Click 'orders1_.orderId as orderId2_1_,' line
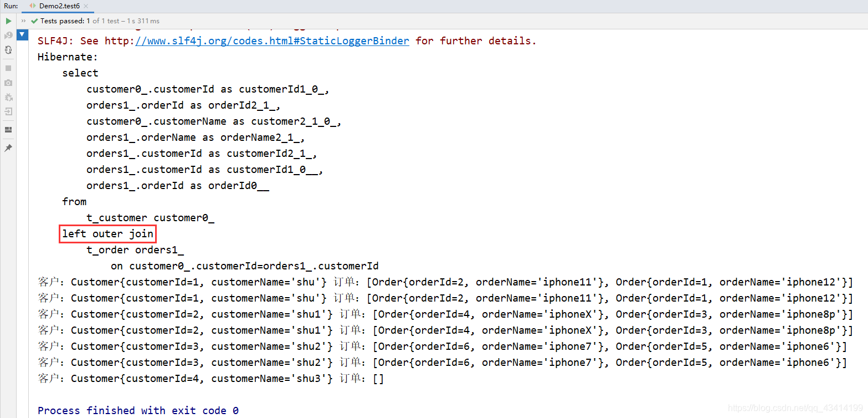This screenshot has height=418, width=868. [184, 105]
